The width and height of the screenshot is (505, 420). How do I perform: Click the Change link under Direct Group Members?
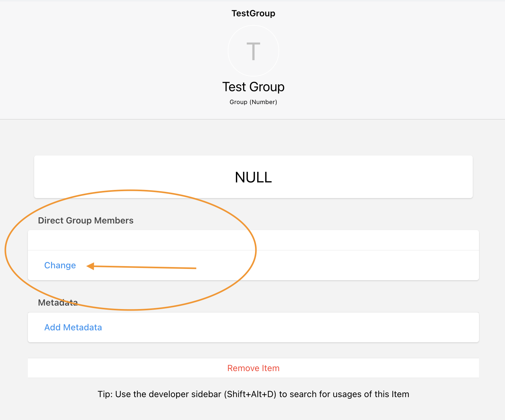(60, 265)
